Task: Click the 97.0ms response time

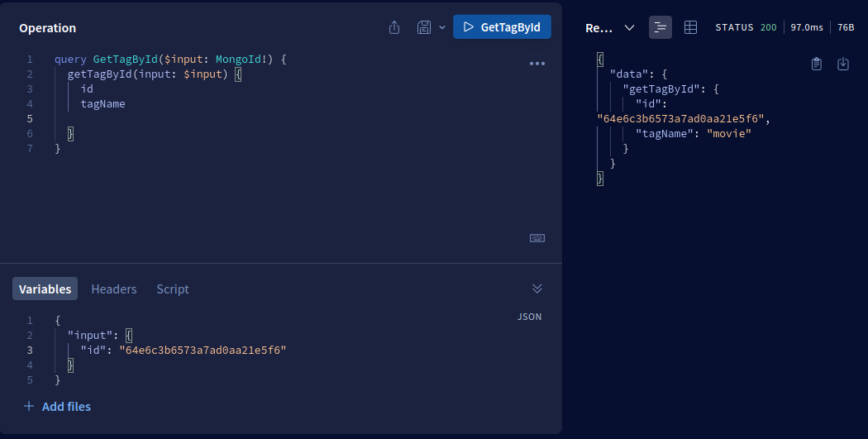Action: point(807,27)
